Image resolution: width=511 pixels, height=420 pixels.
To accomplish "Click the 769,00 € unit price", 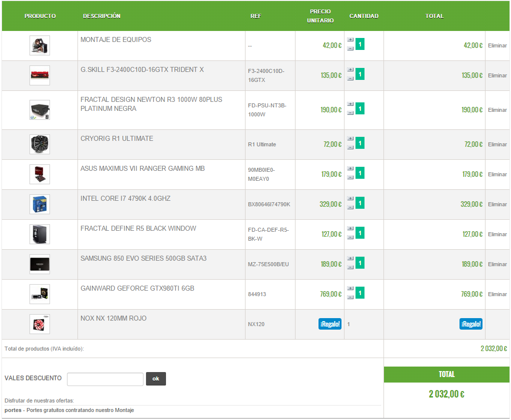I will pyautogui.click(x=331, y=294).
